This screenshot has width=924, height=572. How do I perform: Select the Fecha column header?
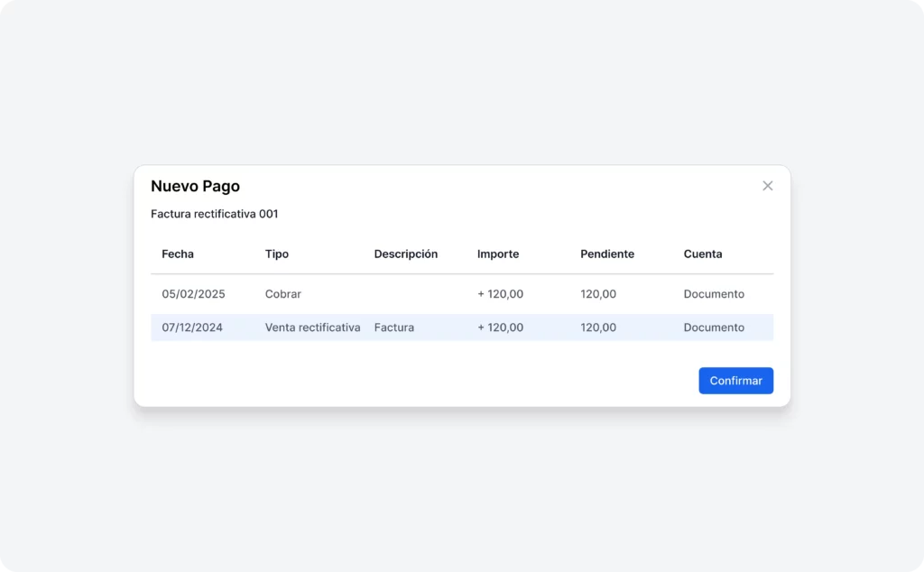[x=178, y=254]
